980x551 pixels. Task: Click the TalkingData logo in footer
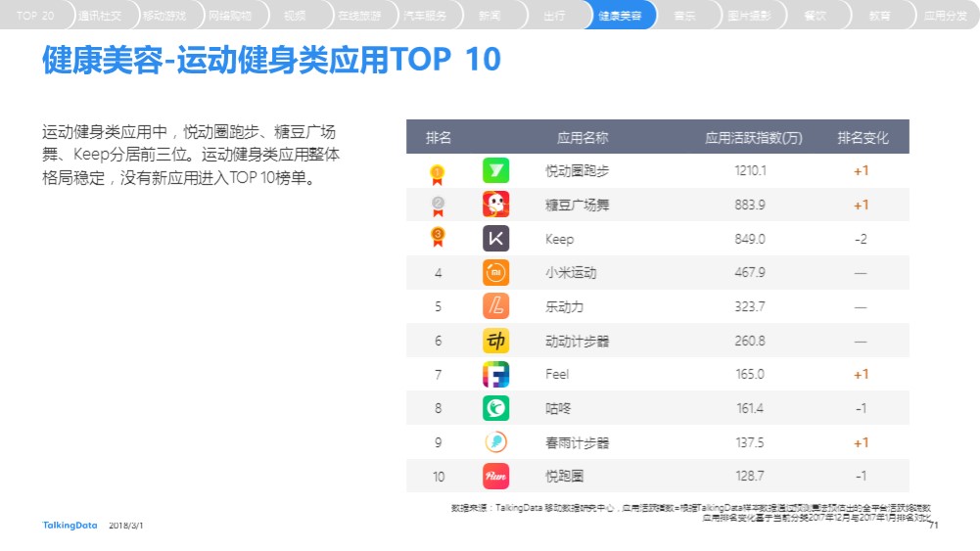click(x=70, y=526)
